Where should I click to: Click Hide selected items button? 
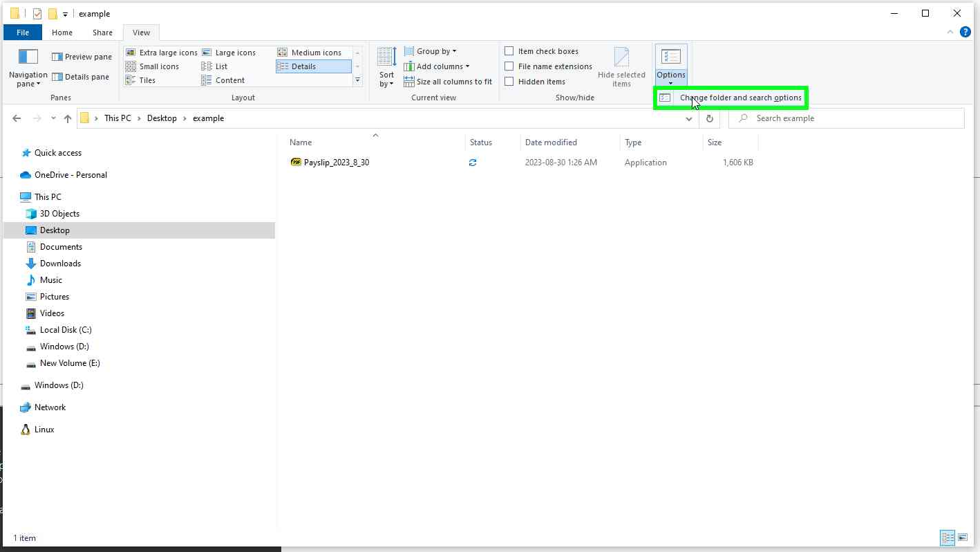621,67
